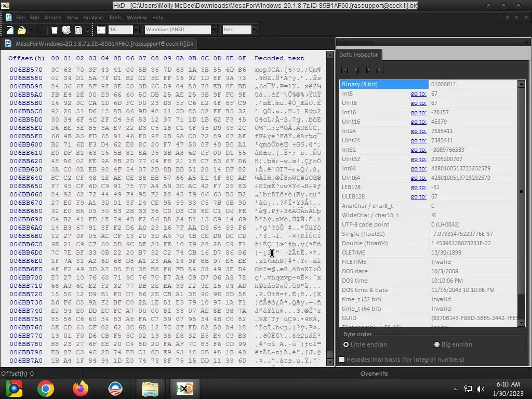Select the Data inspector tab
532x399 pixels.
coord(358,55)
